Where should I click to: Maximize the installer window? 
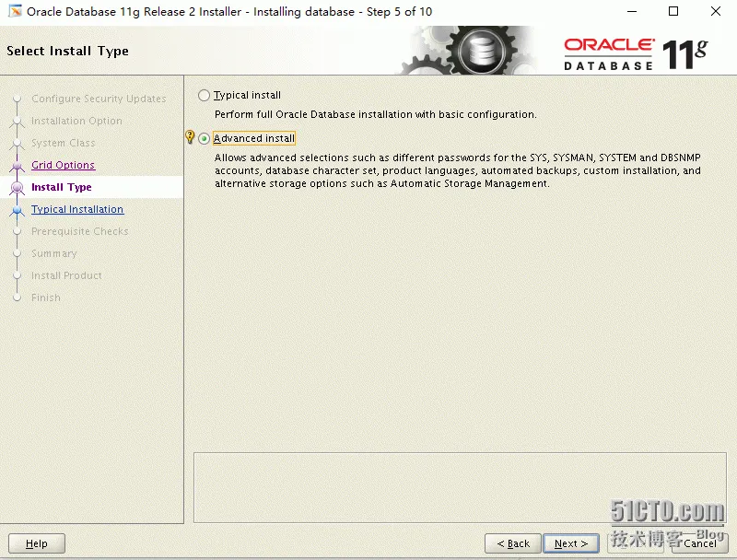tap(673, 11)
